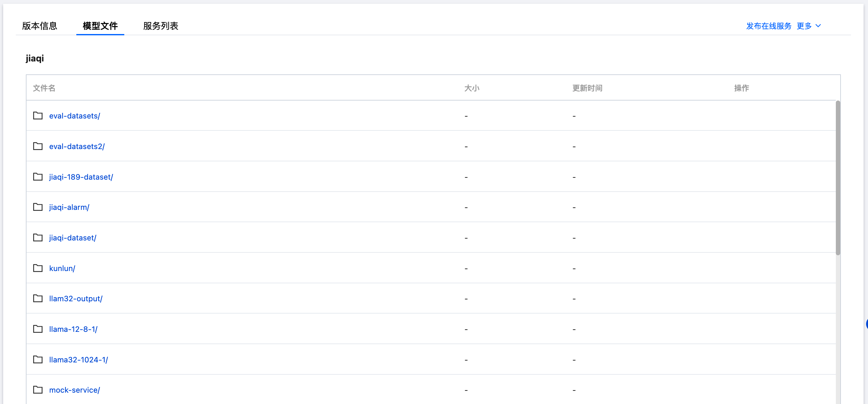Expand the 更多 dropdown menu
The height and width of the screenshot is (404, 868).
808,26
